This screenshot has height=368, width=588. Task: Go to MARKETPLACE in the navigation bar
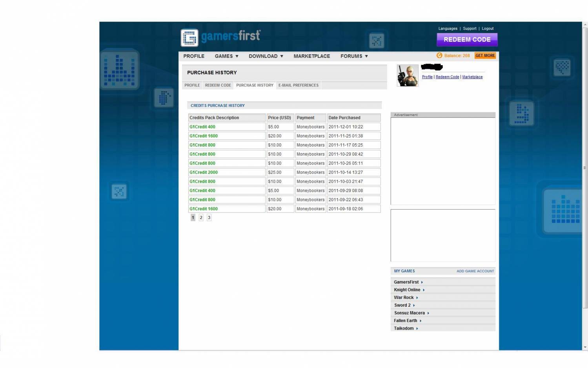click(311, 56)
